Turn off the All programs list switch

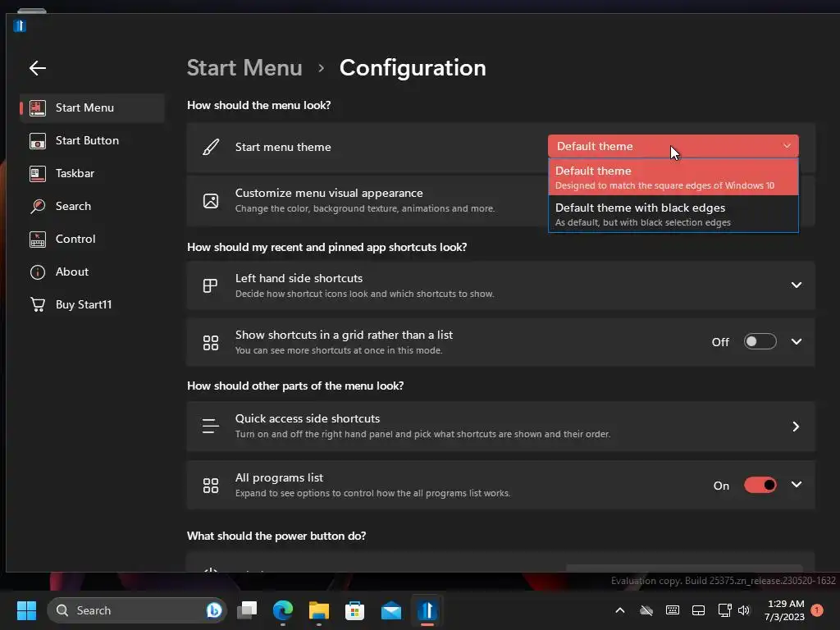tap(760, 486)
